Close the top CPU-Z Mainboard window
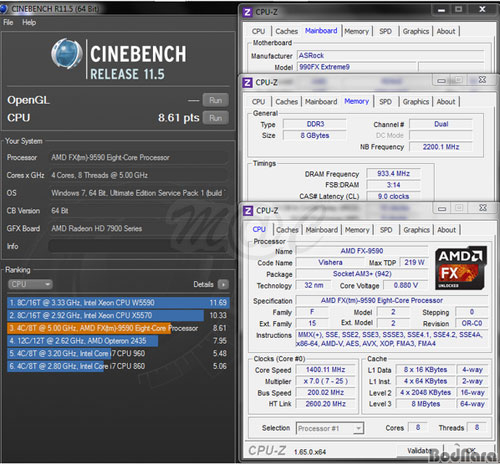 (482, 10)
